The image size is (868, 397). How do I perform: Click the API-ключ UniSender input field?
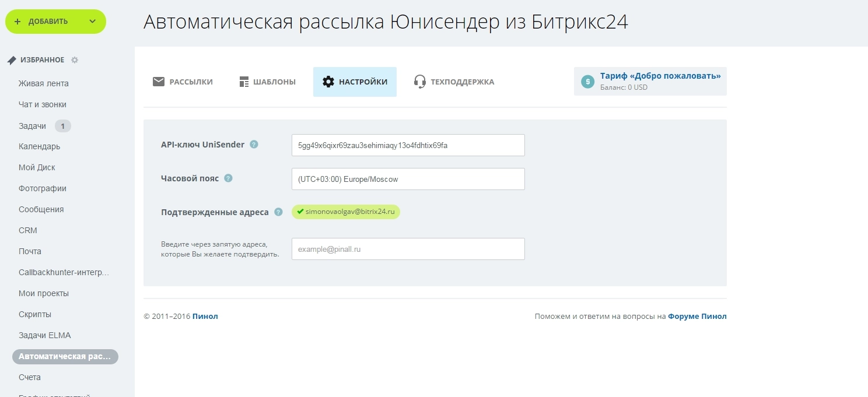(x=408, y=145)
